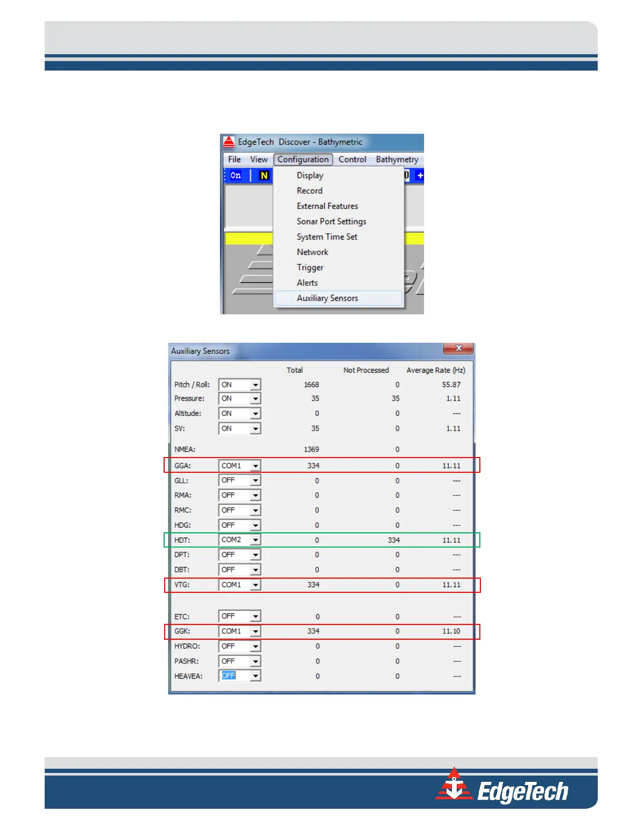
Task: Open the HDT COM2 dropdown
Action: pyautogui.click(x=255, y=540)
